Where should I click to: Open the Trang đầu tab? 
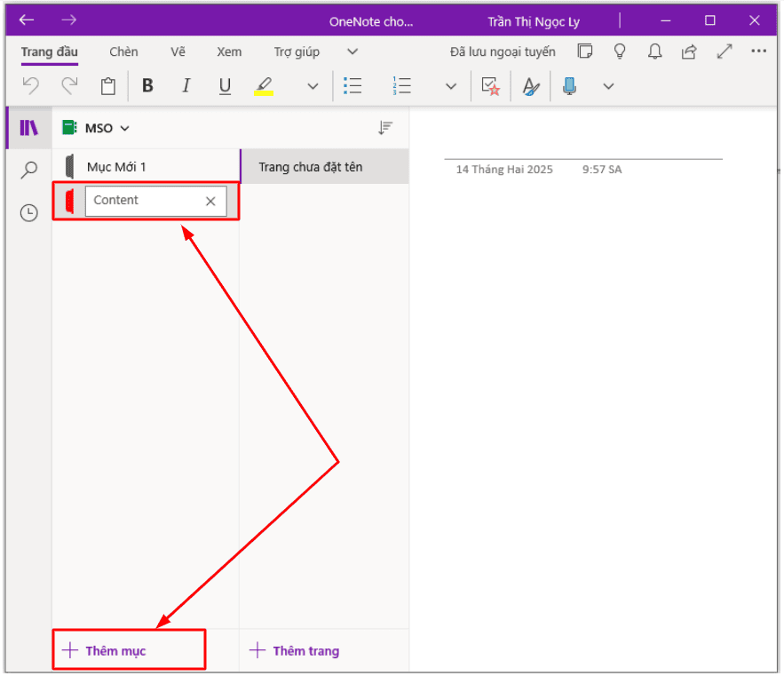(50, 52)
